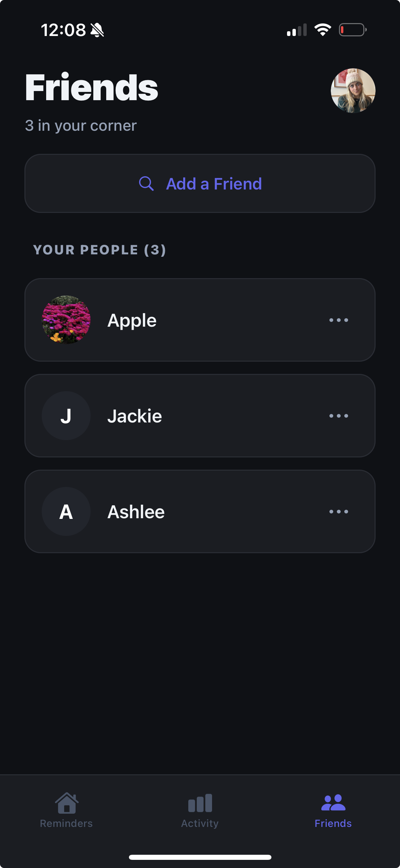Tap the silent mode bell icon

click(x=97, y=30)
